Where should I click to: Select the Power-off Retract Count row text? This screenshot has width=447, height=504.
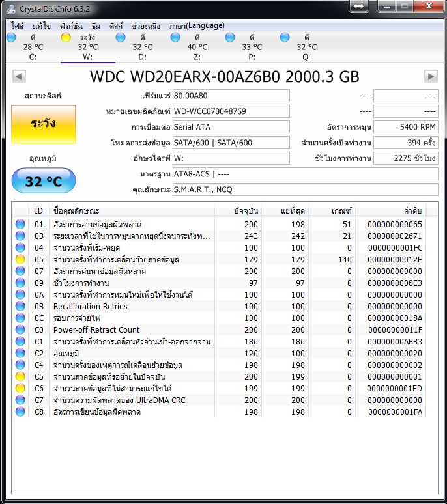(96, 329)
